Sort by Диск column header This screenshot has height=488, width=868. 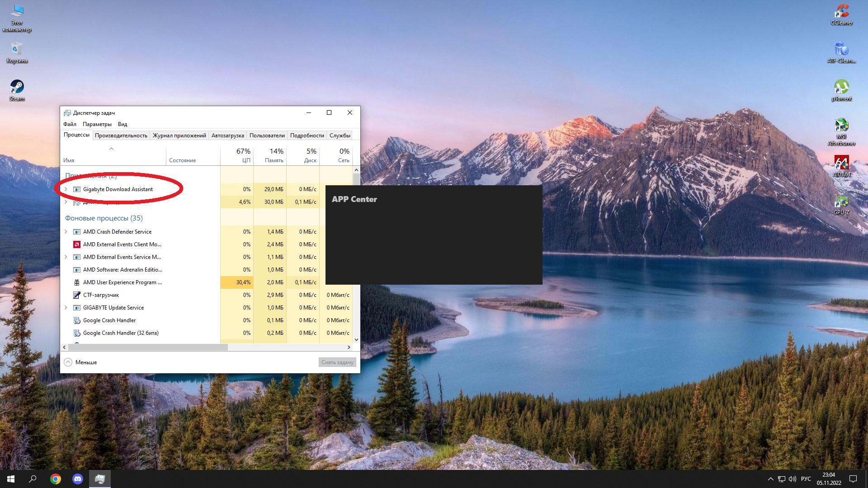click(x=303, y=155)
